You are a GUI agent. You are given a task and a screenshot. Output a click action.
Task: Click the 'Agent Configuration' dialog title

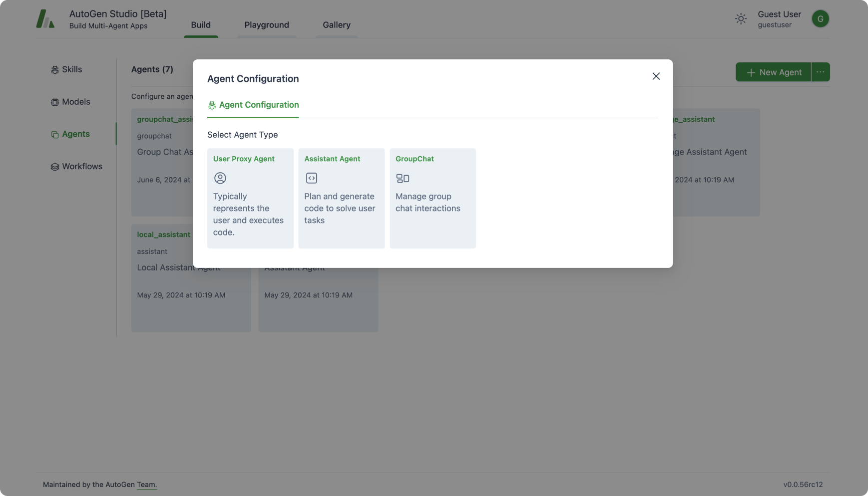tap(253, 79)
